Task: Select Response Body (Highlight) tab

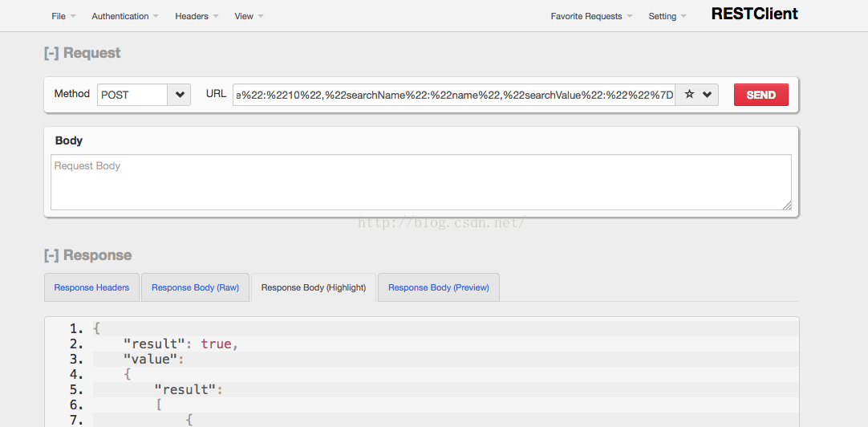Action: point(314,287)
